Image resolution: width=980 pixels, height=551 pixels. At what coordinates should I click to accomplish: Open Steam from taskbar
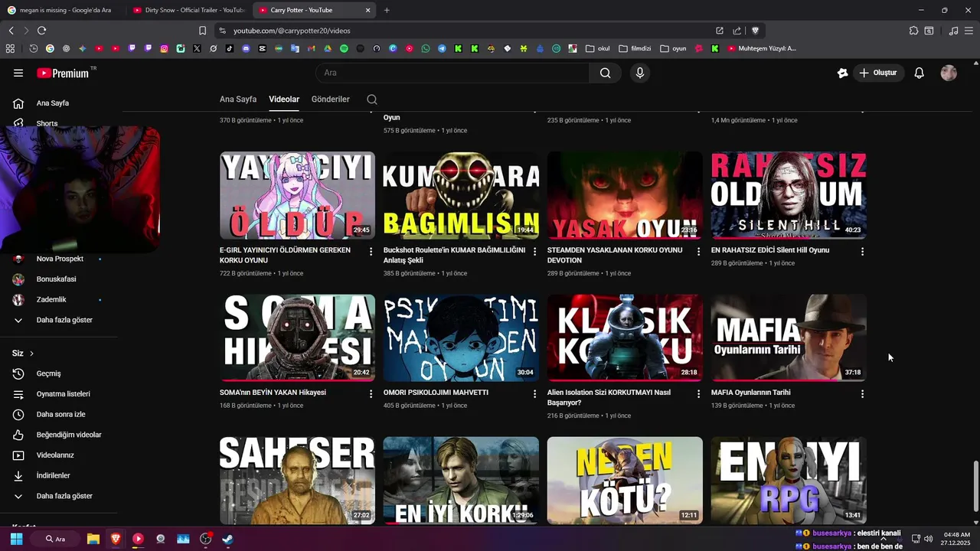point(227,539)
